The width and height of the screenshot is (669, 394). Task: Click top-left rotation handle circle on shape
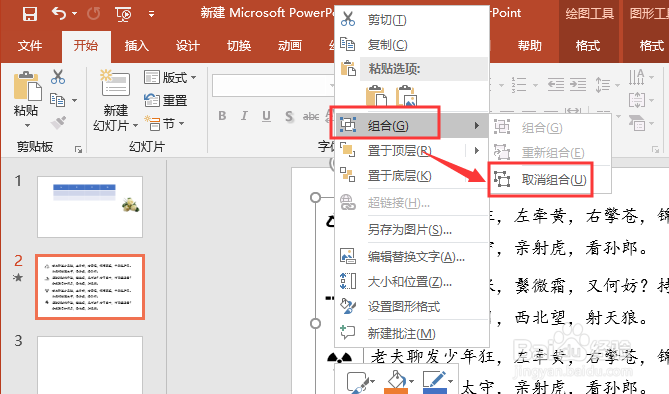[x=315, y=197]
